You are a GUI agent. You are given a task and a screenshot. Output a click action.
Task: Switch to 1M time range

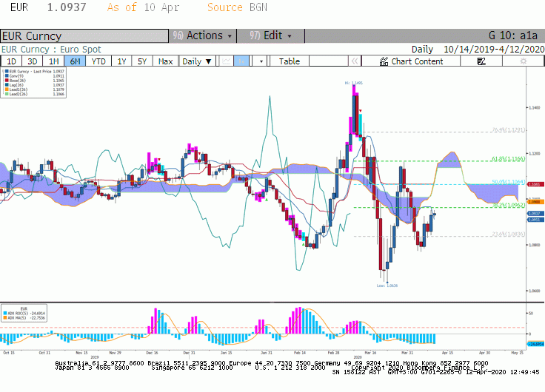click(53, 61)
